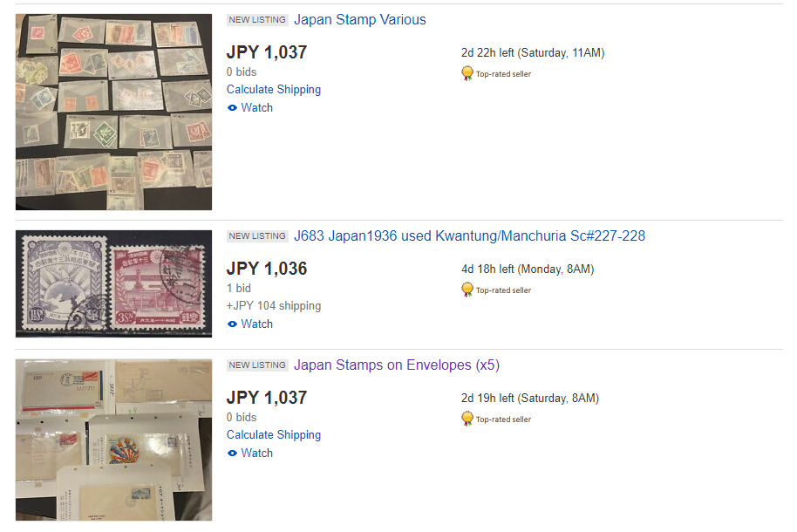This screenshot has width=797, height=532.
Task: Open the Japan Stamps on Envelopes (x5) title
Action: point(397,365)
